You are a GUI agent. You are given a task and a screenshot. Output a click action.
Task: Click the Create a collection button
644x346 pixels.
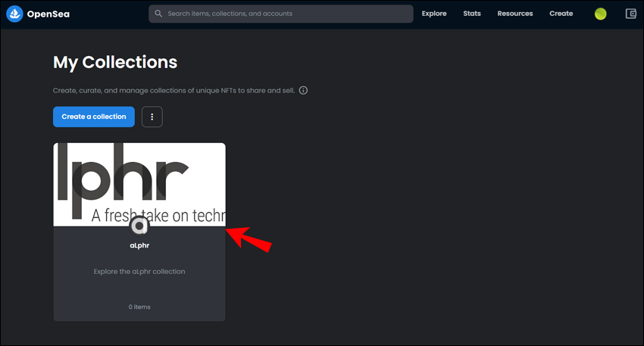coord(94,117)
